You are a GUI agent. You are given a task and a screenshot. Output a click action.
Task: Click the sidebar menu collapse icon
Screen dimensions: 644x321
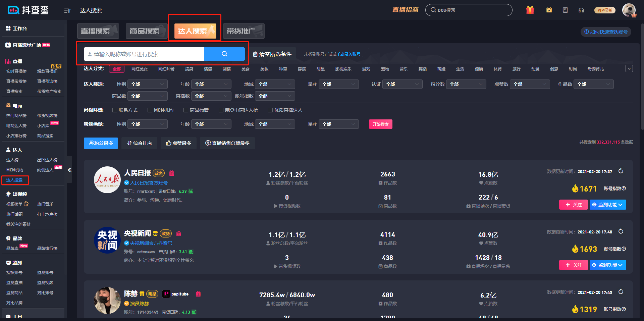point(67,10)
